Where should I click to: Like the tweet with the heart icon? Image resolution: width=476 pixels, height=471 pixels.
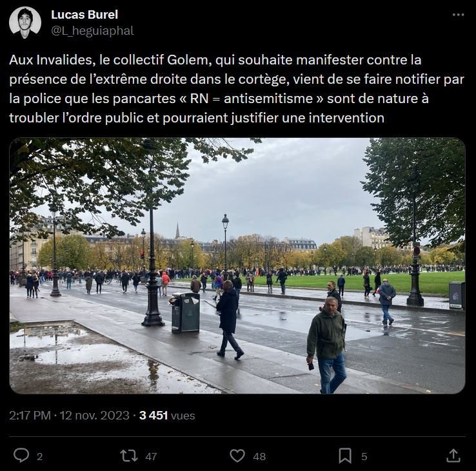pyautogui.click(x=237, y=456)
